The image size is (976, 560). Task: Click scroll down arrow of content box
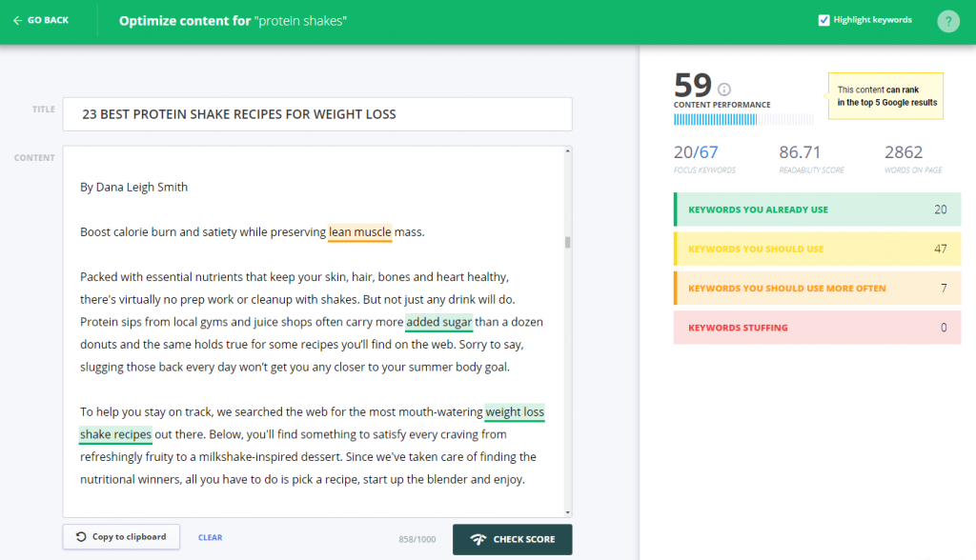tap(568, 512)
